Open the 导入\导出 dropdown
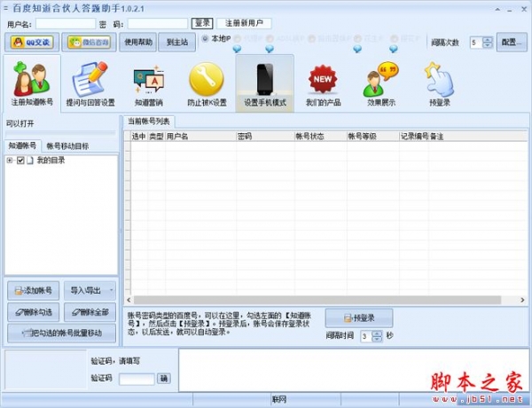Viewport: 532px width, 408px height. [90, 291]
